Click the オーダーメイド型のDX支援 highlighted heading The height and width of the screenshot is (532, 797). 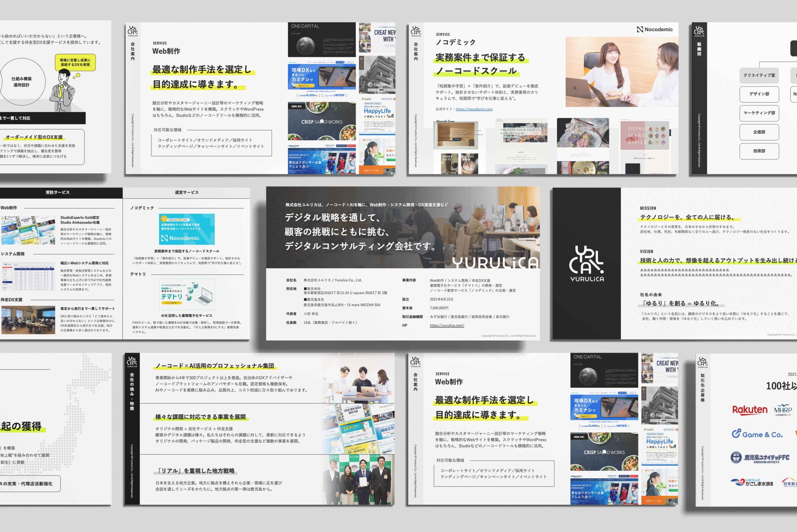pyautogui.click(x=34, y=137)
